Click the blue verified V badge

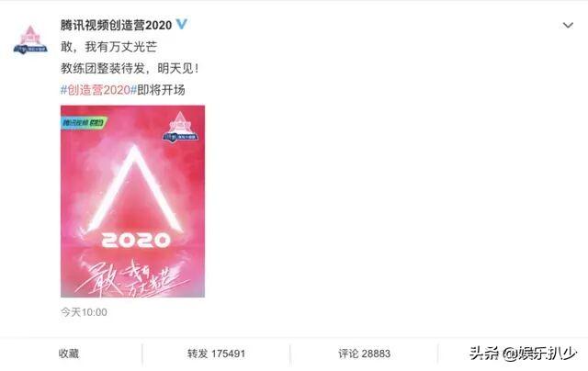(x=182, y=25)
